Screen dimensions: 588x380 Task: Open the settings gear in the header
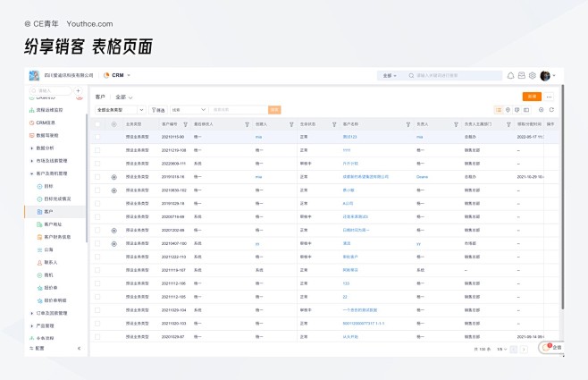click(x=532, y=75)
